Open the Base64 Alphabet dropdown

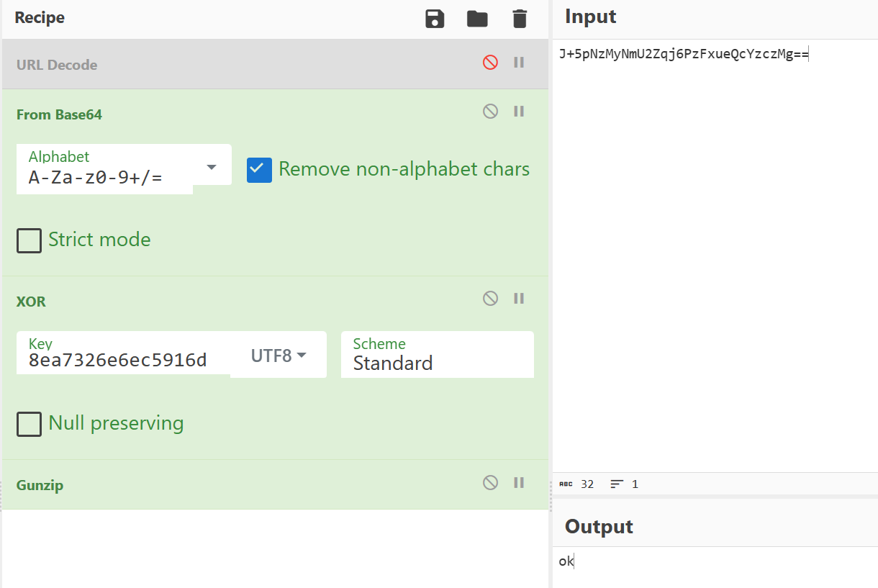point(211,168)
